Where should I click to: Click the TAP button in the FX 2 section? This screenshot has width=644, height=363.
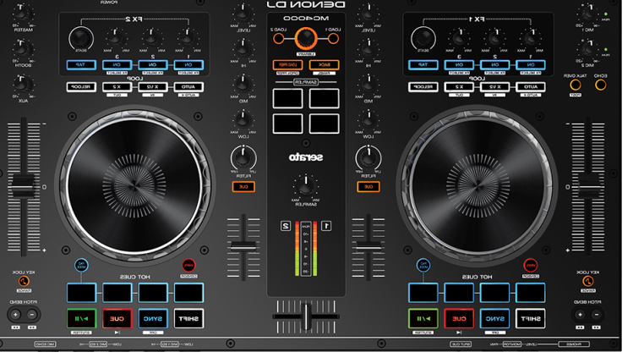click(81, 65)
